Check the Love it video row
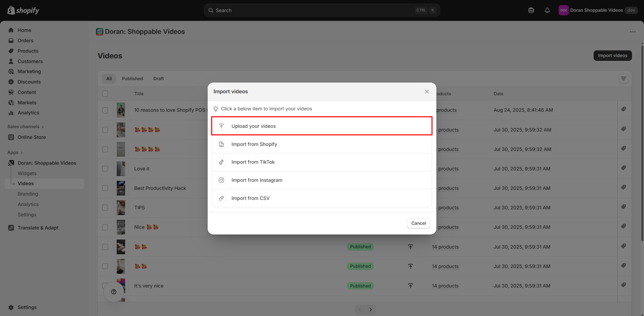 pyautogui.click(x=105, y=169)
